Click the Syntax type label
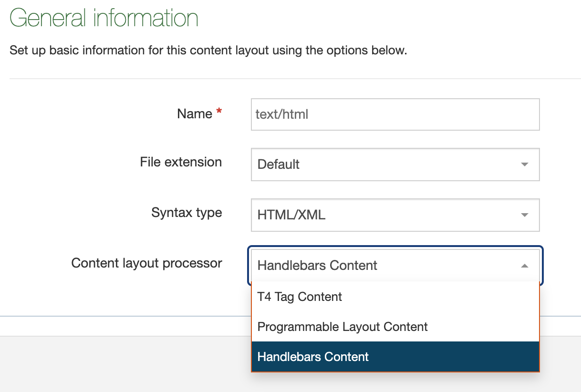The image size is (581, 392). pos(187,213)
